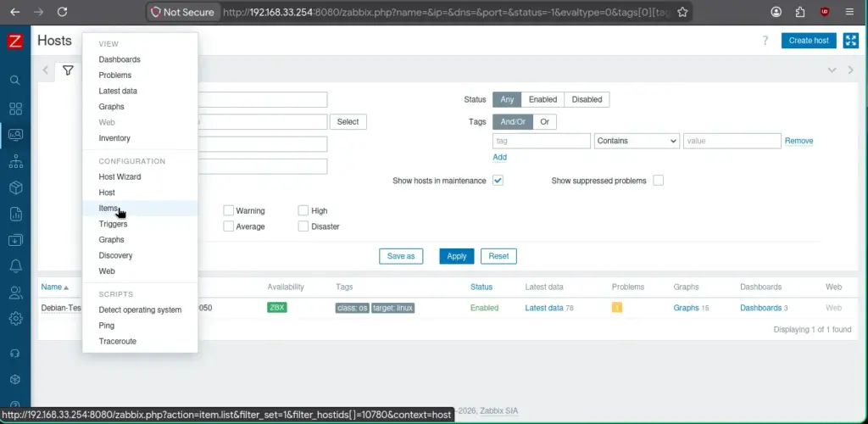The height and width of the screenshot is (424, 868).
Task: Go back with browser back arrow
Action: (15, 12)
